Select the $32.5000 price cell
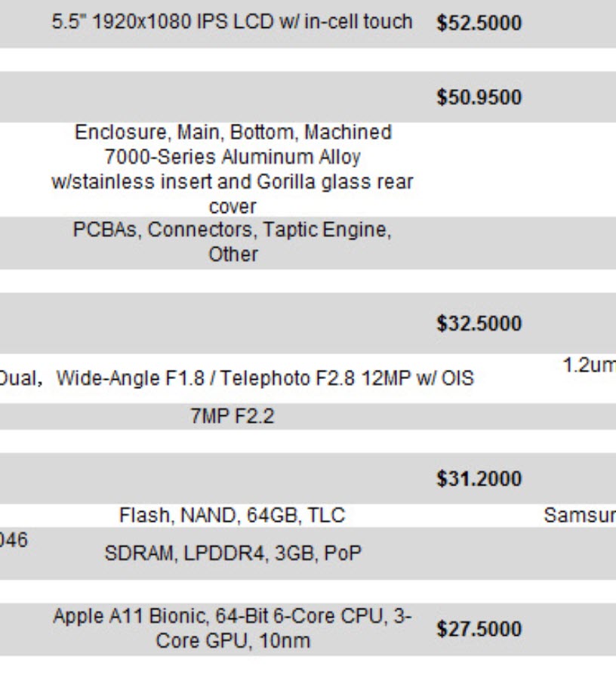This screenshot has height=678, width=616. click(479, 324)
